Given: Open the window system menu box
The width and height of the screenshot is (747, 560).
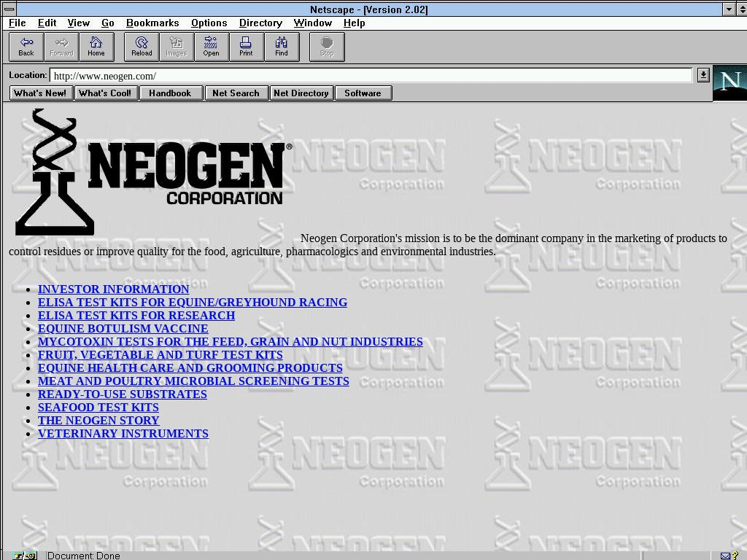Looking at the screenshot, I should (x=9, y=9).
